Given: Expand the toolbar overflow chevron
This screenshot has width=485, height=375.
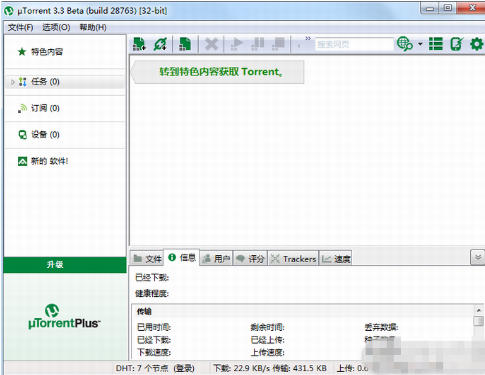Looking at the screenshot, I should (x=308, y=38).
